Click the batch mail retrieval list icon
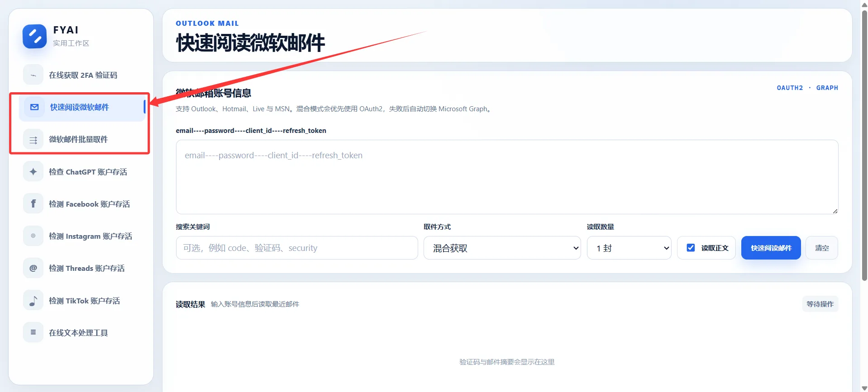This screenshot has height=392, width=868. pos(33,140)
